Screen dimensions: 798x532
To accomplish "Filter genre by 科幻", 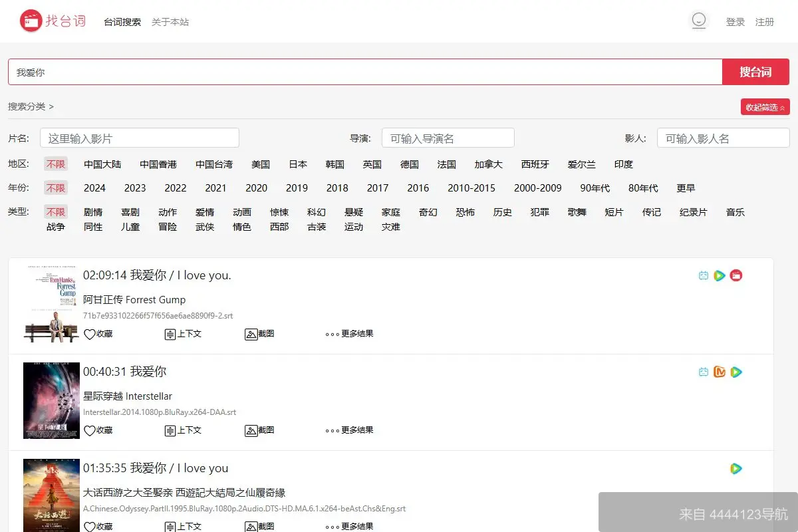I will tap(317, 212).
